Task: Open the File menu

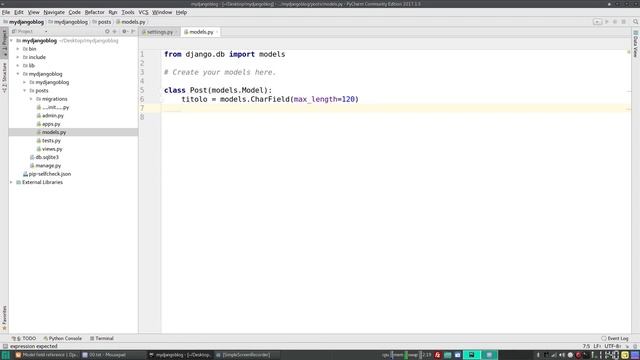Action: [x=6, y=12]
